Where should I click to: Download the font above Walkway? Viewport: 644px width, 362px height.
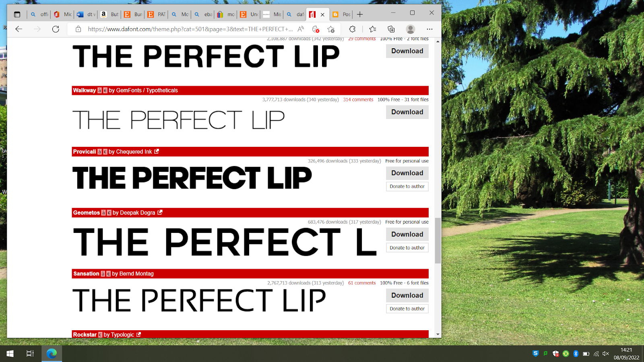(407, 51)
